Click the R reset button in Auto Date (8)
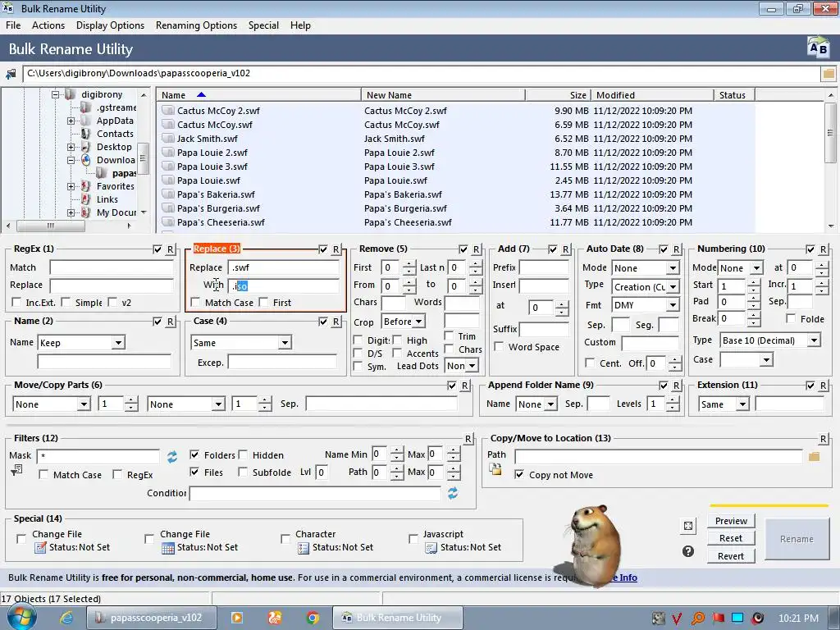Image resolution: width=840 pixels, height=630 pixels. point(677,249)
